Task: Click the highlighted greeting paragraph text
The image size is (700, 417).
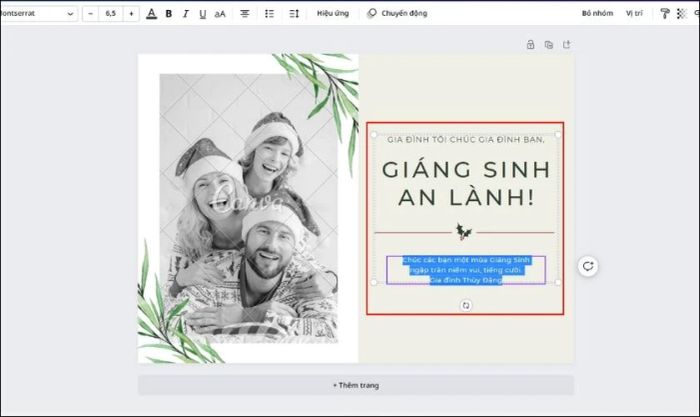Action: (x=466, y=270)
